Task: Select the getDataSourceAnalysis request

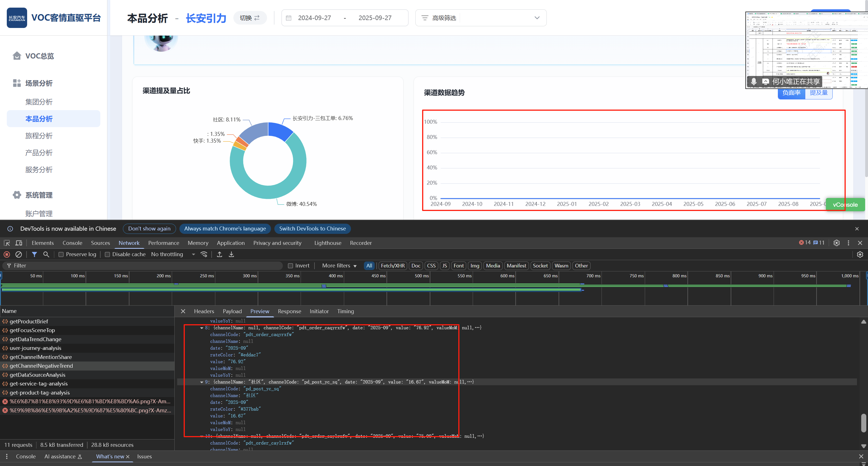Action: [x=37, y=375]
